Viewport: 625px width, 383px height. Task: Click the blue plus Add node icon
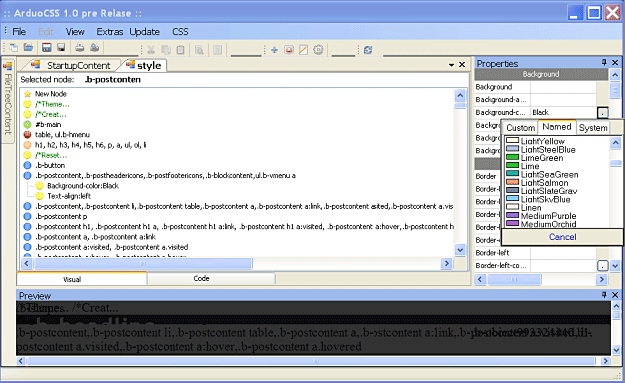coord(274,50)
